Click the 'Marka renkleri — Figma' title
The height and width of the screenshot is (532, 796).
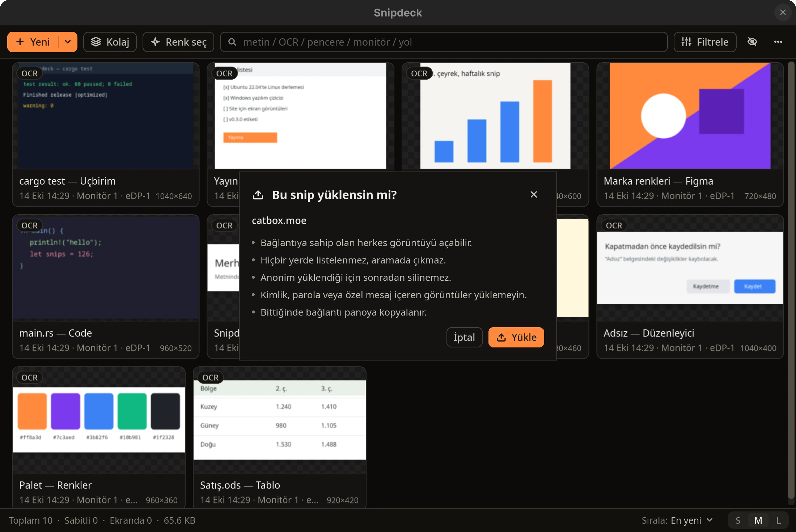[659, 181]
